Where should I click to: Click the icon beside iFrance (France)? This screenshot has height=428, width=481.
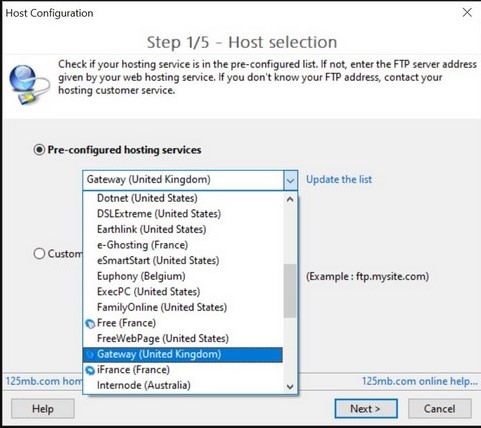(90, 370)
